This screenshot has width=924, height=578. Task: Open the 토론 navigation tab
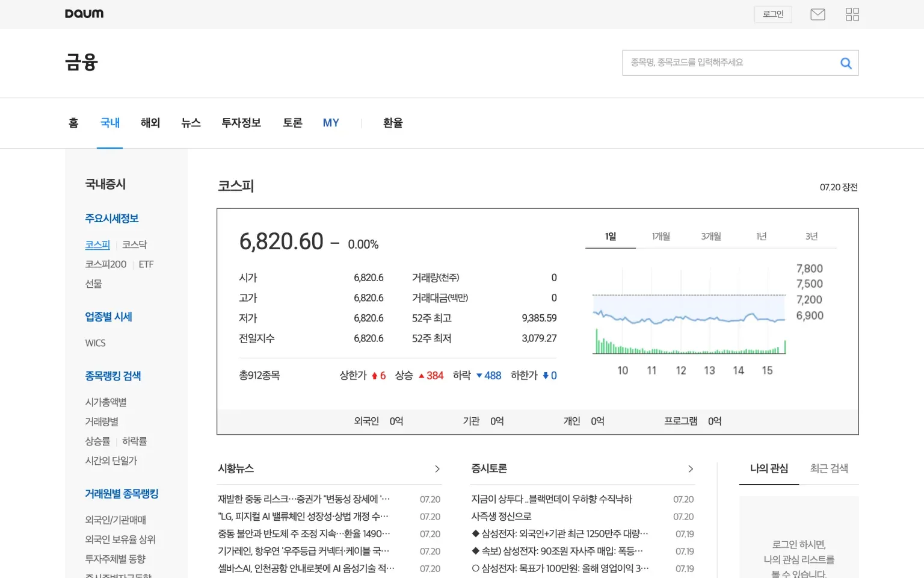(x=292, y=123)
